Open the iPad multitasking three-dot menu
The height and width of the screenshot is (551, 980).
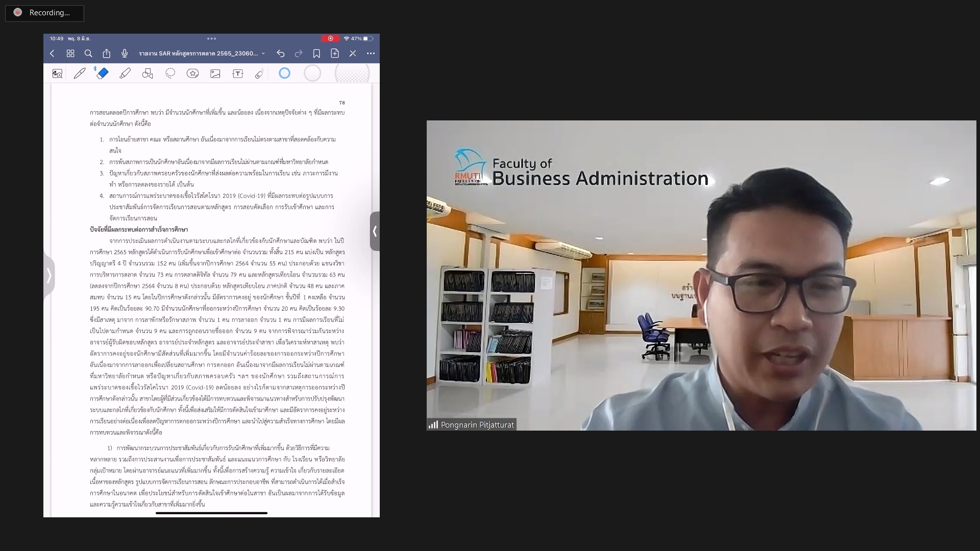click(211, 38)
